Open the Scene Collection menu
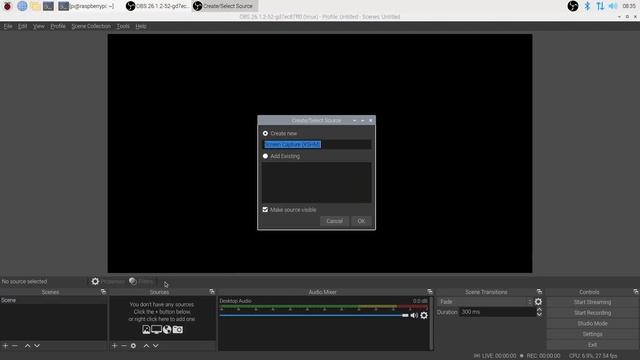Viewport: 640px width, 360px height. click(x=91, y=26)
